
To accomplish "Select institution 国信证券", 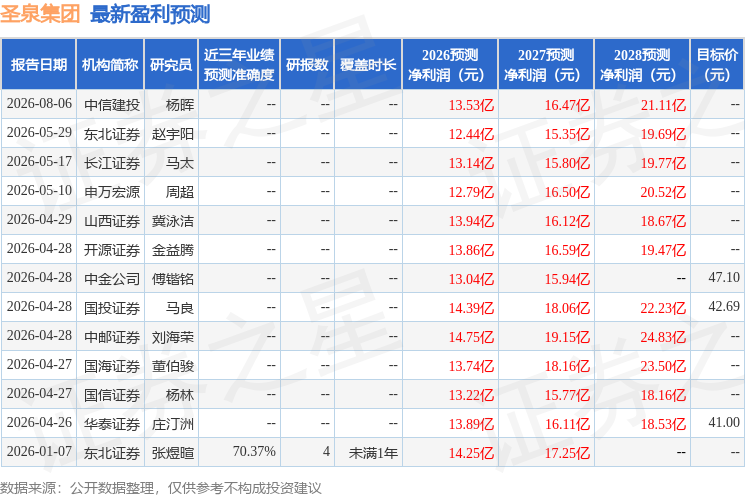I will click(112, 395).
